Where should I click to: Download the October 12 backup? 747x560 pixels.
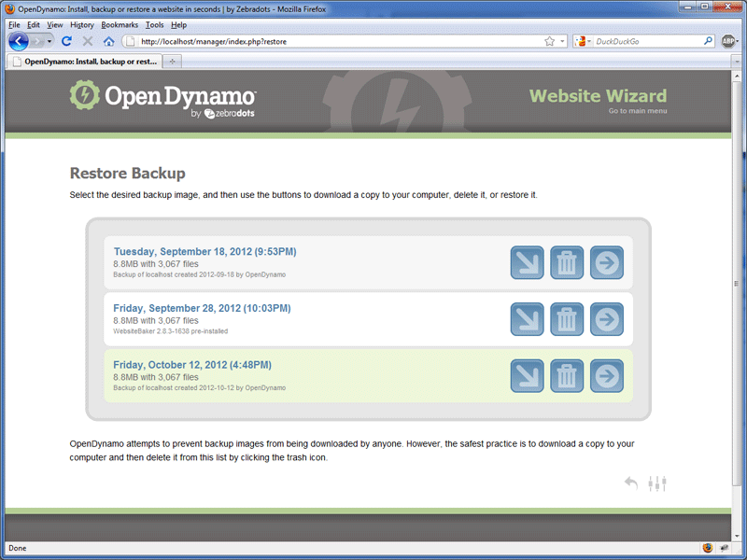click(x=527, y=375)
